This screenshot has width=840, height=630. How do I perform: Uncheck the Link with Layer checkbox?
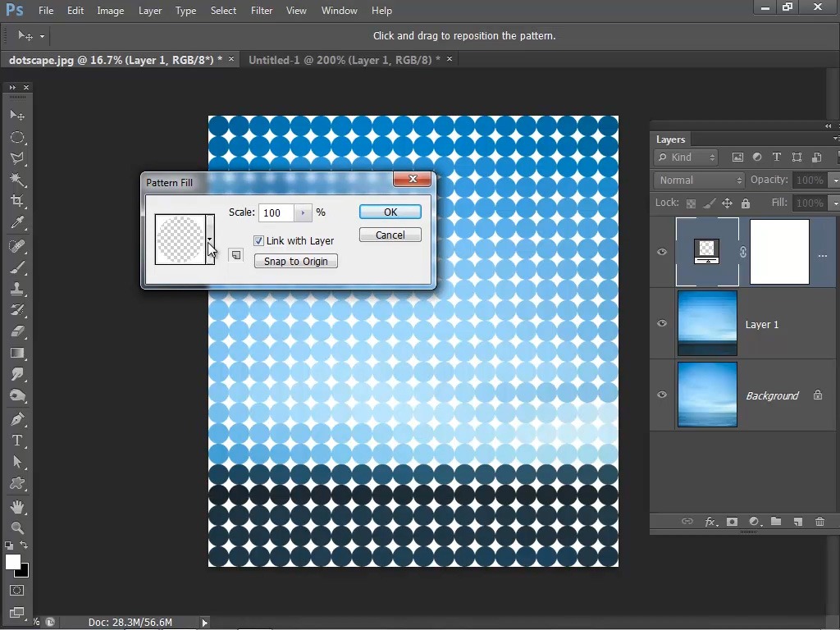[x=259, y=241]
